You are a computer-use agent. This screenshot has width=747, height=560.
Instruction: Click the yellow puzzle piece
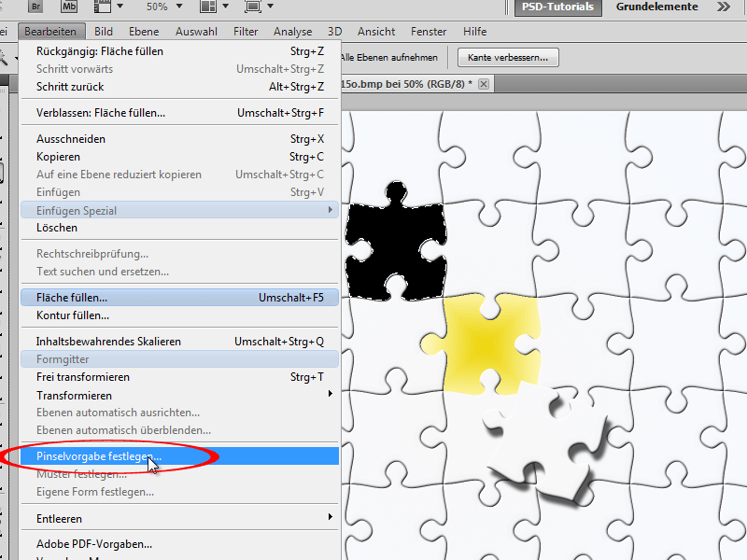[484, 342]
